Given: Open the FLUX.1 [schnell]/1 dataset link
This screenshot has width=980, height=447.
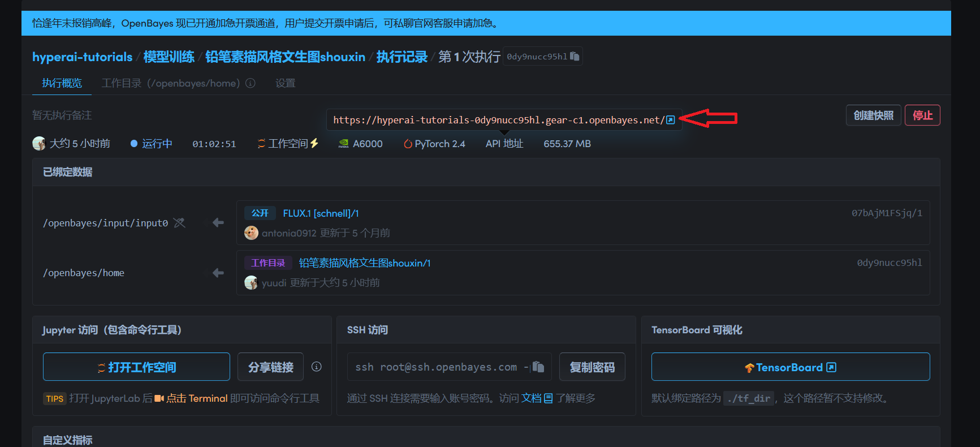Looking at the screenshot, I should click(321, 213).
